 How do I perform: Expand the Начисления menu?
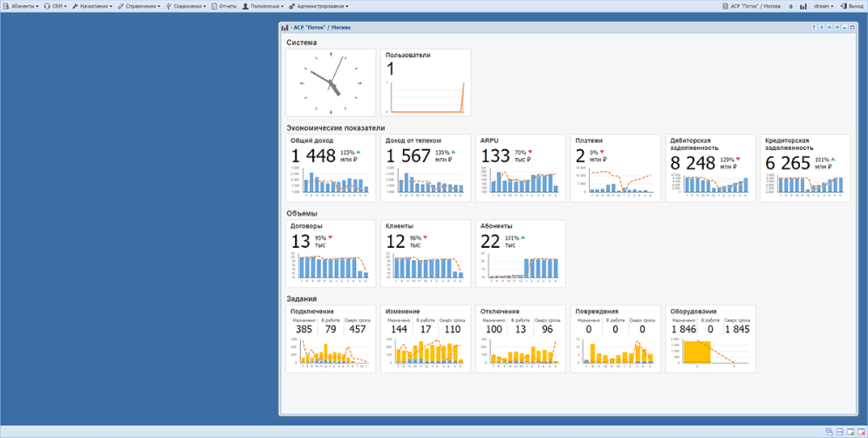click(92, 6)
